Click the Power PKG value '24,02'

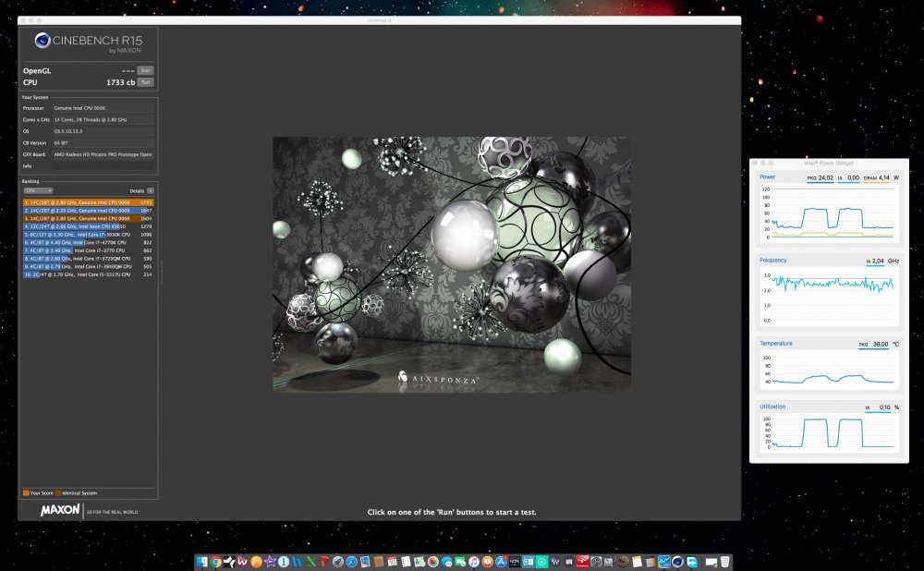(825, 177)
